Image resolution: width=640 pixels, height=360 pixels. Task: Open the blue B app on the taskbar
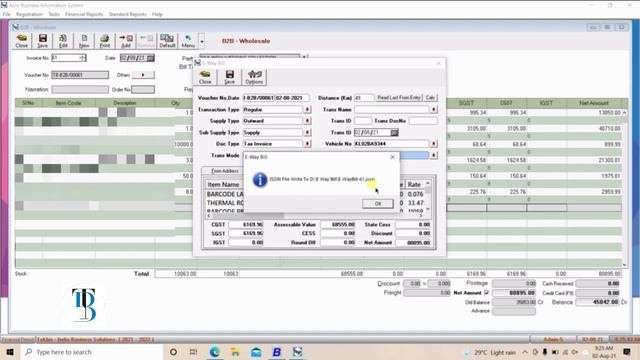277,352
